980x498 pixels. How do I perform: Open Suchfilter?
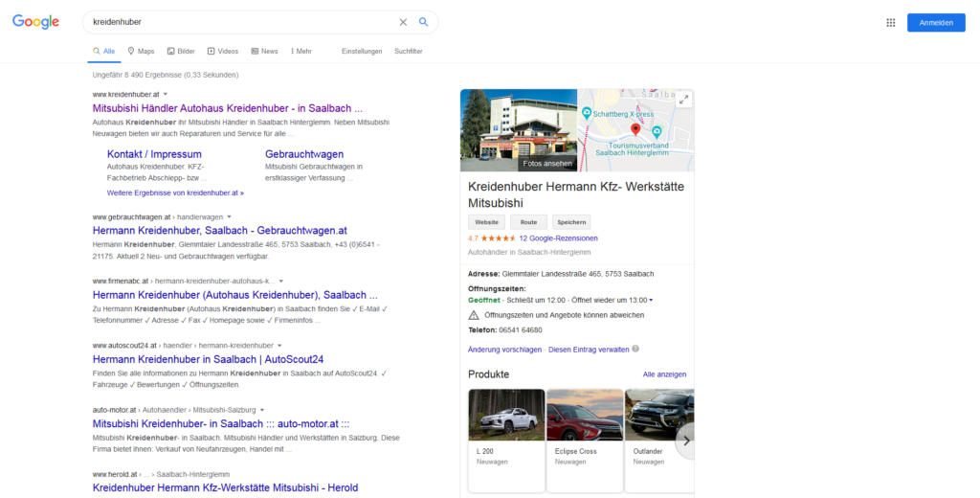(408, 52)
